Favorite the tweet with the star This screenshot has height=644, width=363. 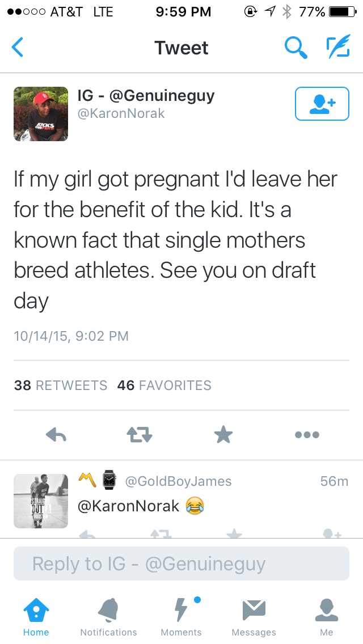pyautogui.click(x=223, y=435)
